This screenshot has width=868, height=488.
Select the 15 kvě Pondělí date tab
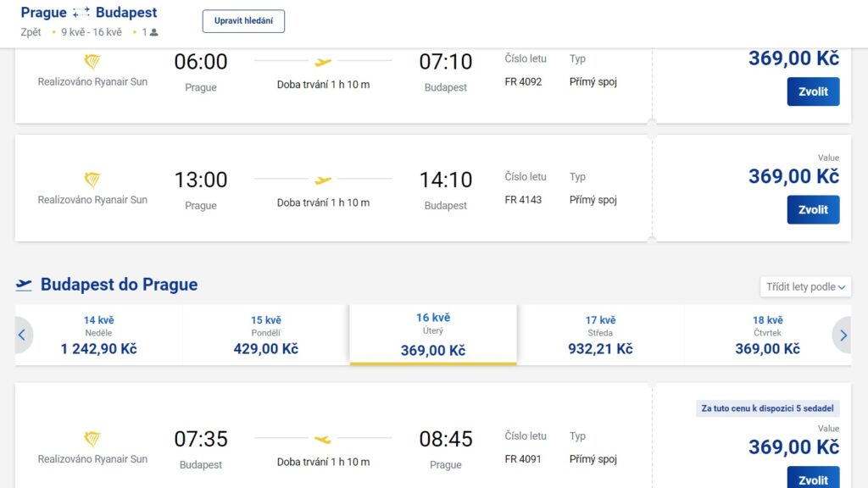pyautogui.click(x=265, y=335)
